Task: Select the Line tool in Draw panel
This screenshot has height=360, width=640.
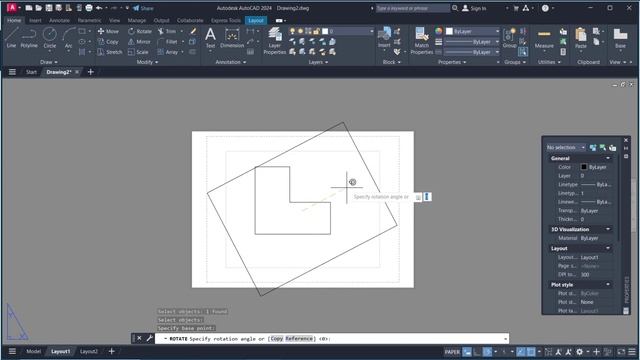Action: click(11, 38)
